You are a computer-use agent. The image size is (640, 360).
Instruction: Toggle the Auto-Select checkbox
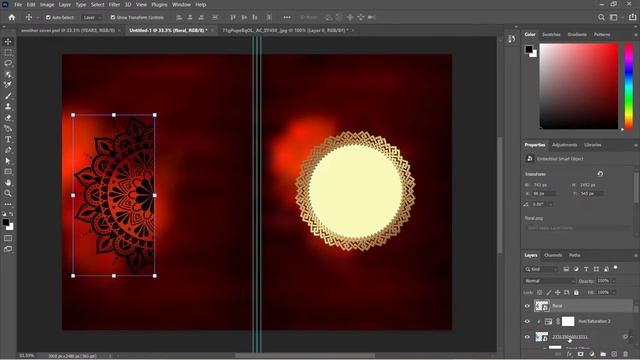pos(48,18)
